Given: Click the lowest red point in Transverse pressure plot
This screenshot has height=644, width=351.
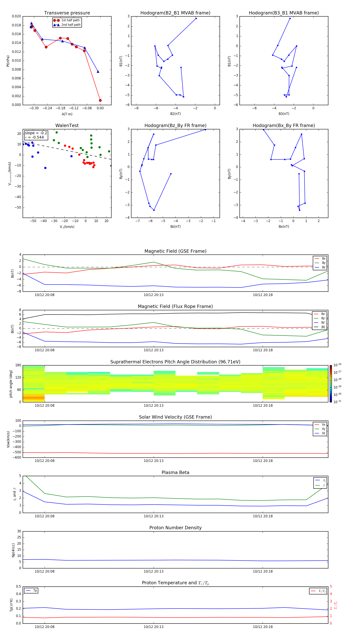Looking at the screenshot, I should point(100,101).
